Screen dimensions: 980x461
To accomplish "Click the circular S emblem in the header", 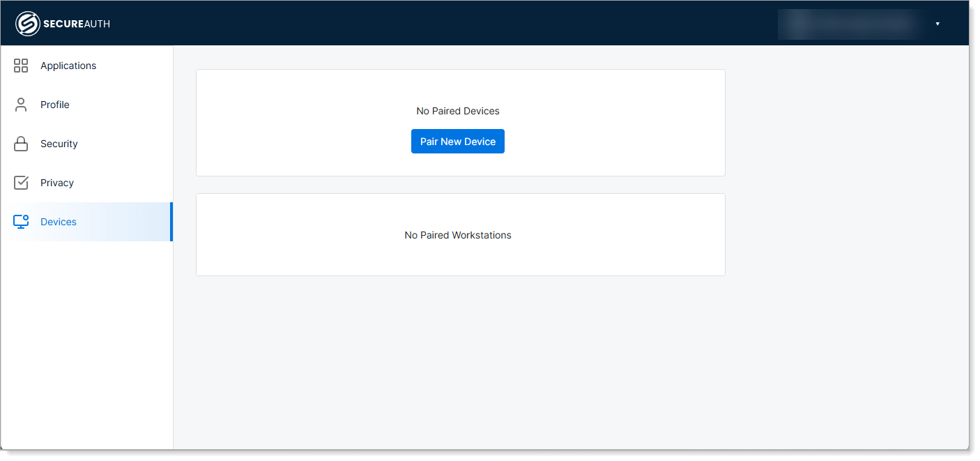I will point(29,22).
